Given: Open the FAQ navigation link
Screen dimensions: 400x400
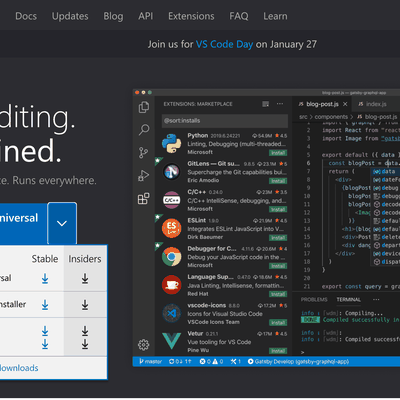Looking at the screenshot, I should (x=239, y=16).
